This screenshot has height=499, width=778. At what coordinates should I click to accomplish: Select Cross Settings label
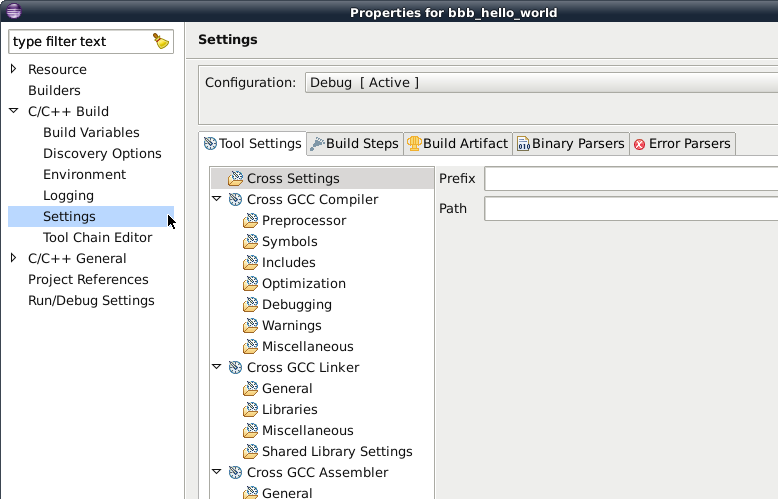293,179
